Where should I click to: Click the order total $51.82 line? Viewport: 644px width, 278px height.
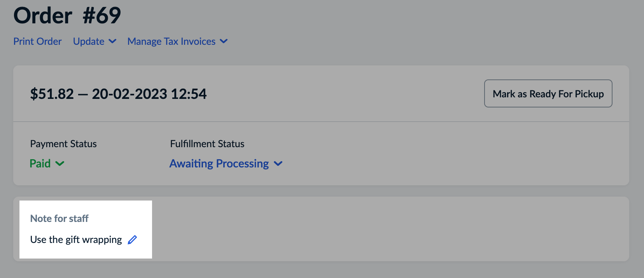pos(118,93)
